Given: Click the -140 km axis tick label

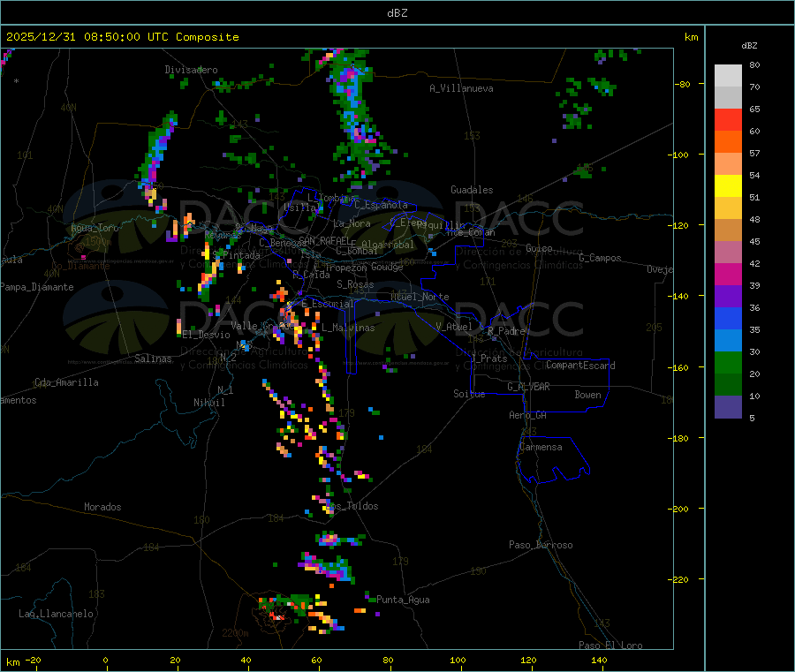Looking at the screenshot, I should pyautogui.click(x=680, y=296).
